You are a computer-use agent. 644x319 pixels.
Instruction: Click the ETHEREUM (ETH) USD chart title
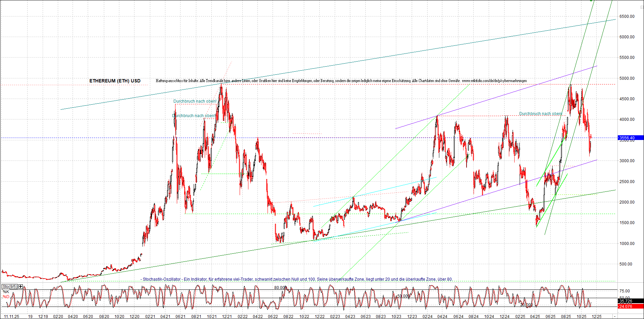[x=115, y=81]
